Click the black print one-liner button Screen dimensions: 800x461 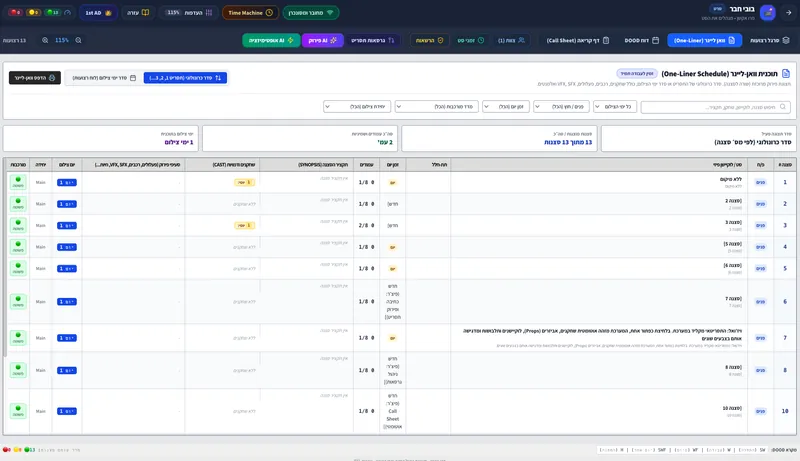[x=35, y=78]
